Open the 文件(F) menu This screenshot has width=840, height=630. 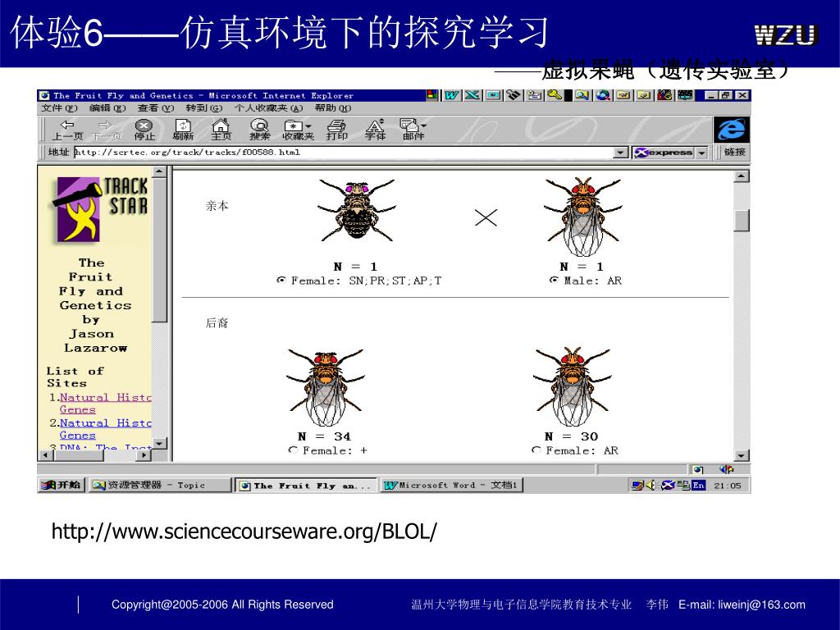pyautogui.click(x=59, y=108)
